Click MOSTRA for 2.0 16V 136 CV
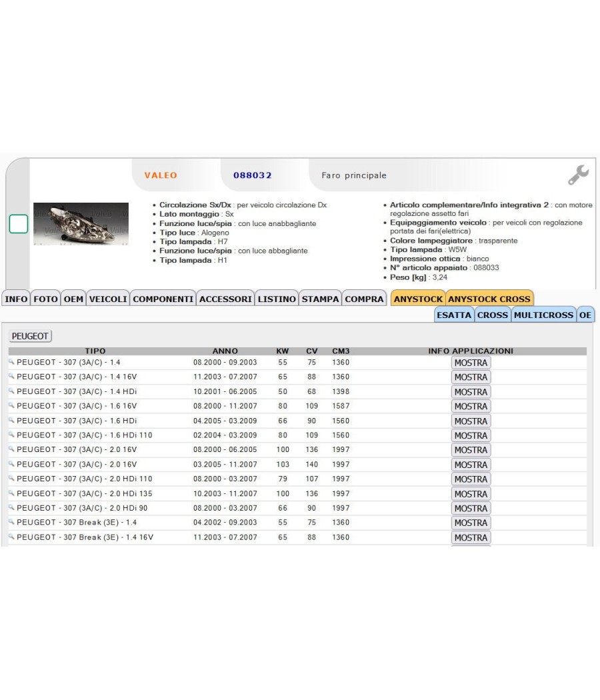This screenshot has width=600, height=700. (471, 450)
